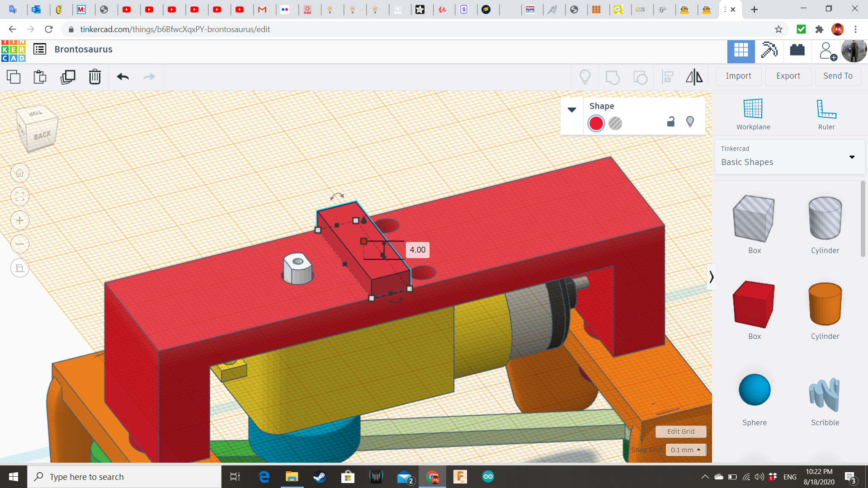Collapse the Shape panel arrow
868x488 pixels.
point(572,110)
